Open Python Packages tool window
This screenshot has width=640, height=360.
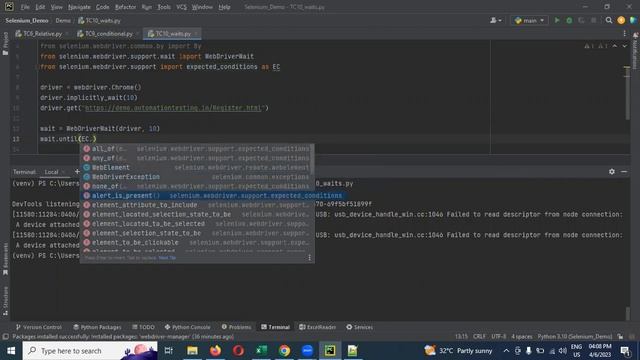coord(97,327)
